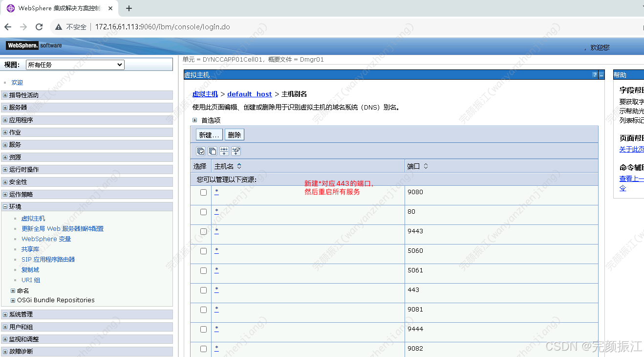
Task: Expand 故障诊断 navigation group
Action: tap(5, 352)
